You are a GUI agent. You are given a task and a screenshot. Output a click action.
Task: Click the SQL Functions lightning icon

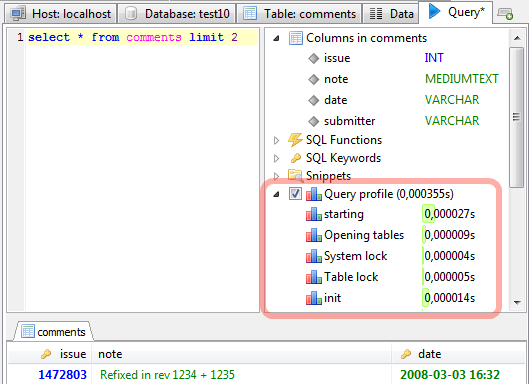(x=295, y=140)
